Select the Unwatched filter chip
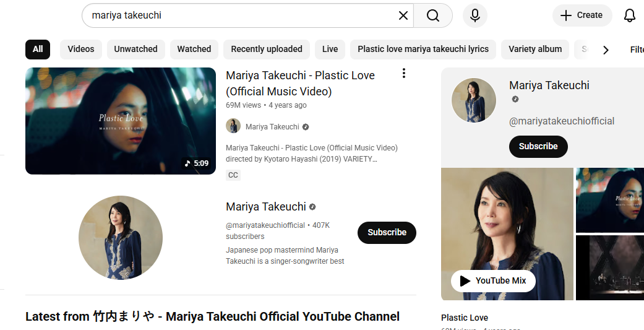Viewport: 644px width, 330px height. pos(136,50)
